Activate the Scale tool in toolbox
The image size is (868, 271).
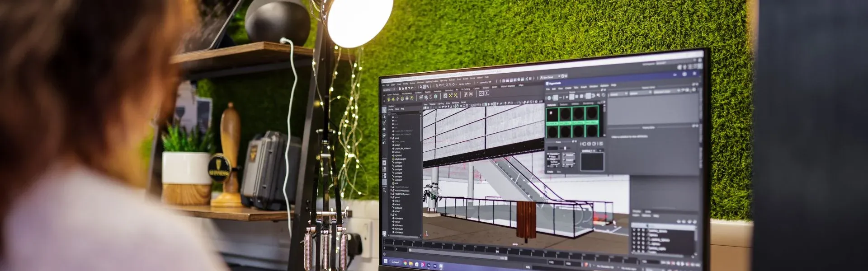tap(384, 141)
